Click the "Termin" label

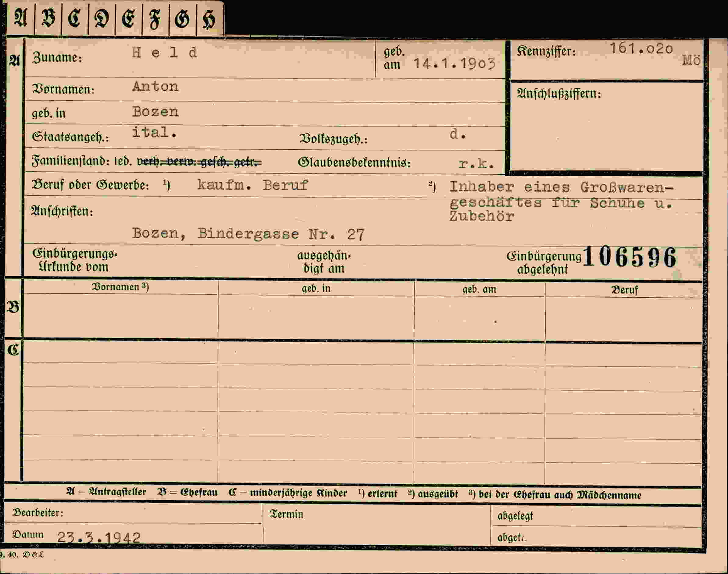[286, 514]
